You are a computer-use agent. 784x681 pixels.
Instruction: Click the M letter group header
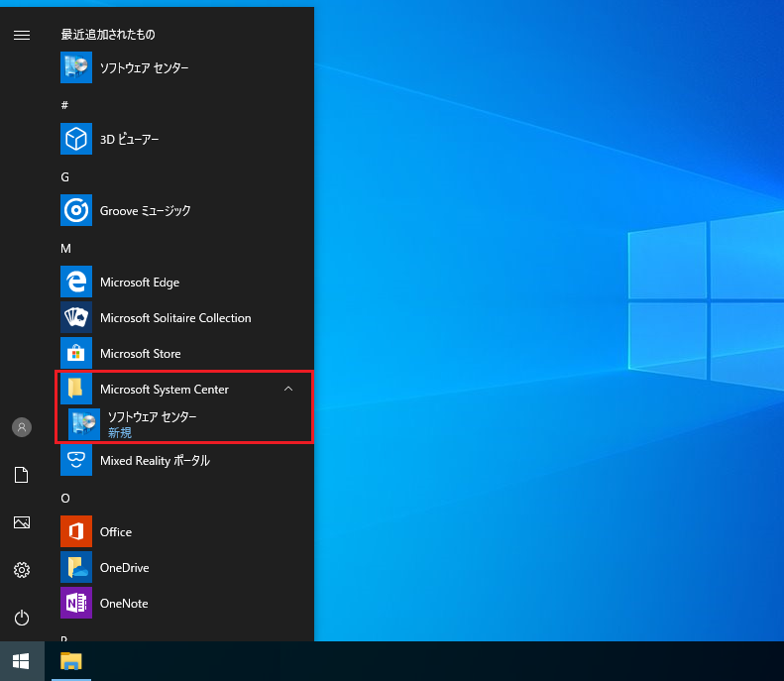pyautogui.click(x=65, y=249)
